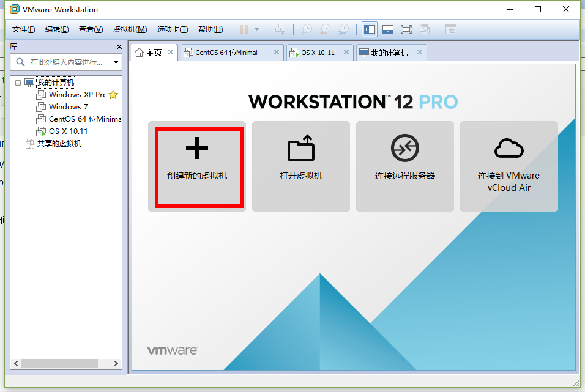Click the favorite star beside Windows XP
Image resolution: width=585 pixels, height=392 pixels.
(113, 95)
